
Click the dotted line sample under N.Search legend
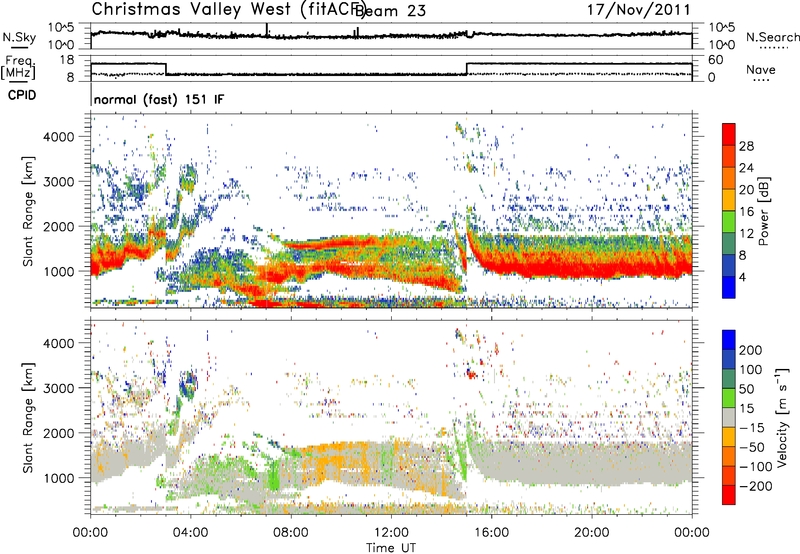774,48
